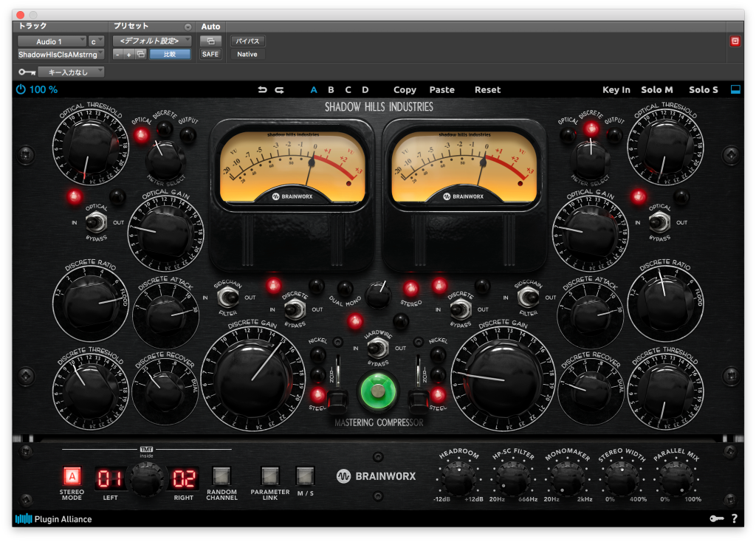
Task: Flip the right Sidechain Filter switch
Action: point(528,298)
